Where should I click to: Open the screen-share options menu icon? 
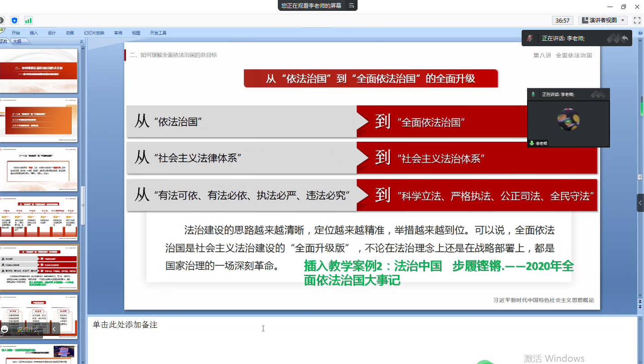[351, 5]
